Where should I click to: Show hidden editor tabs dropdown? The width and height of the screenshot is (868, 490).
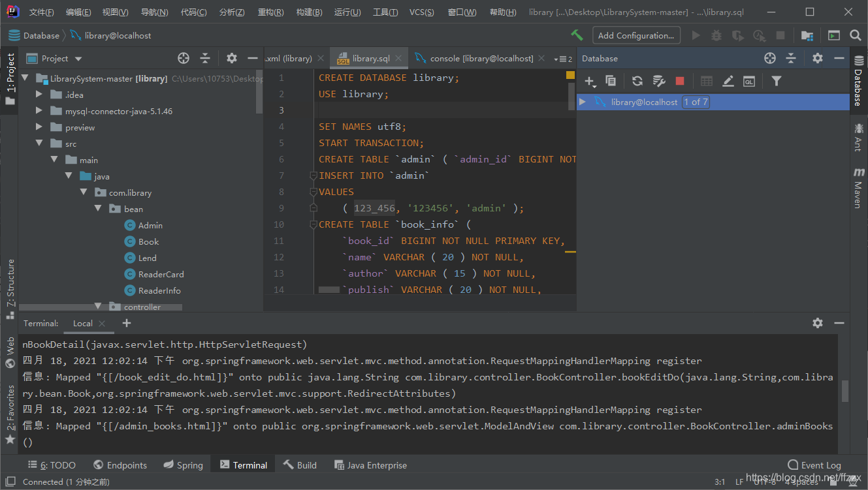tap(562, 59)
